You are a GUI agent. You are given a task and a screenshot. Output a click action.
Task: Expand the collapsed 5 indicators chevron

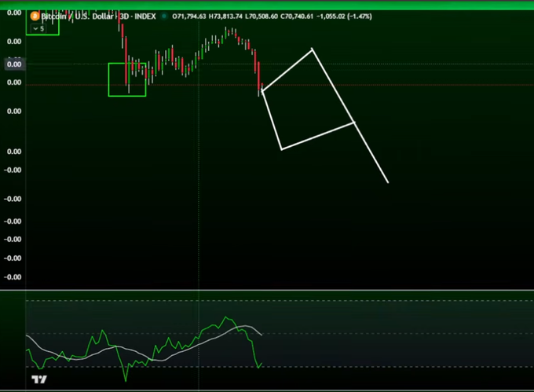pyautogui.click(x=38, y=28)
